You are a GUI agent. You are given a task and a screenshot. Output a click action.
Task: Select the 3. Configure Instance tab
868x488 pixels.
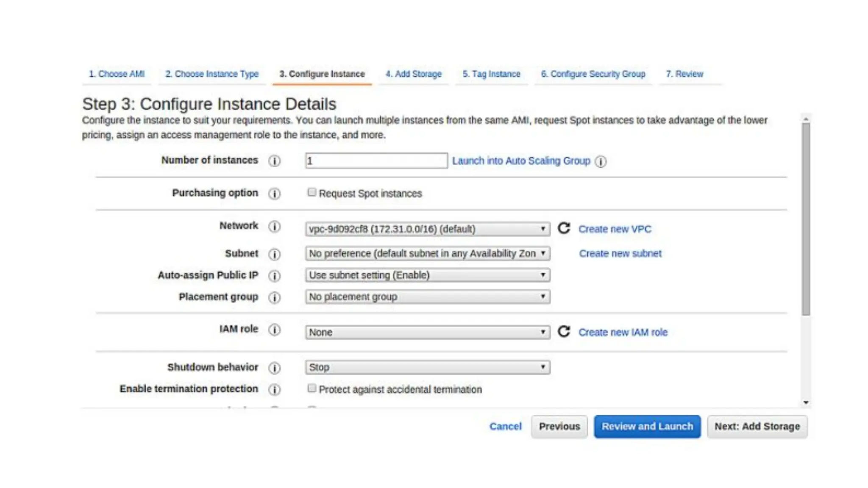[322, 74]
